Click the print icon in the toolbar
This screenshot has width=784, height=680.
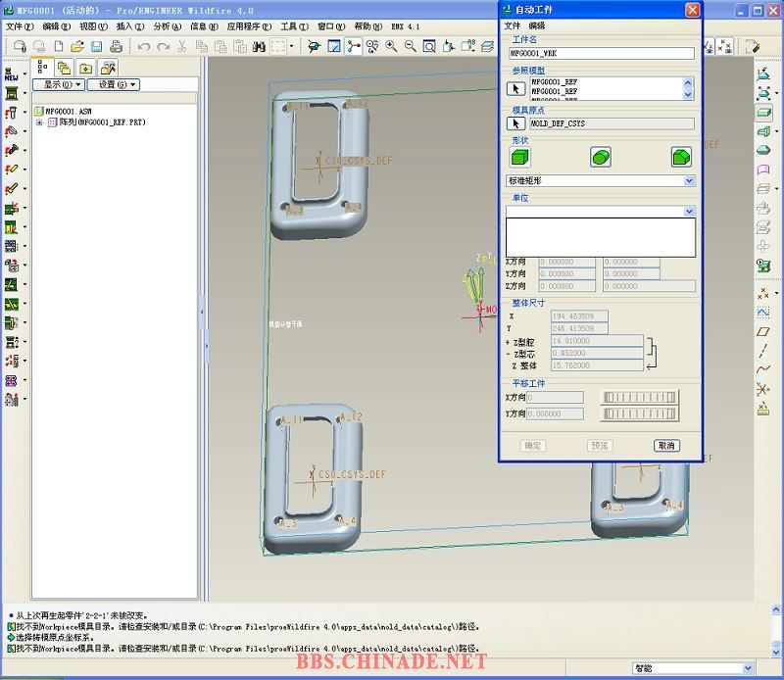tap(116, 46)
